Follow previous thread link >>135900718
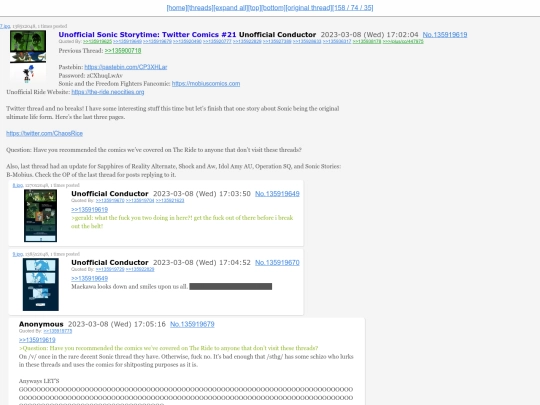 (123, 51)
